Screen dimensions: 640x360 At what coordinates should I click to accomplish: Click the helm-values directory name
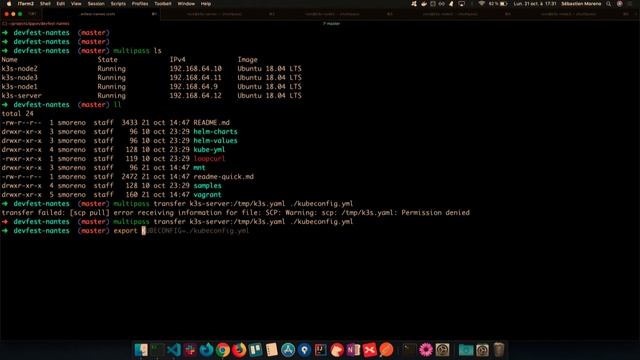click(215, 140)
